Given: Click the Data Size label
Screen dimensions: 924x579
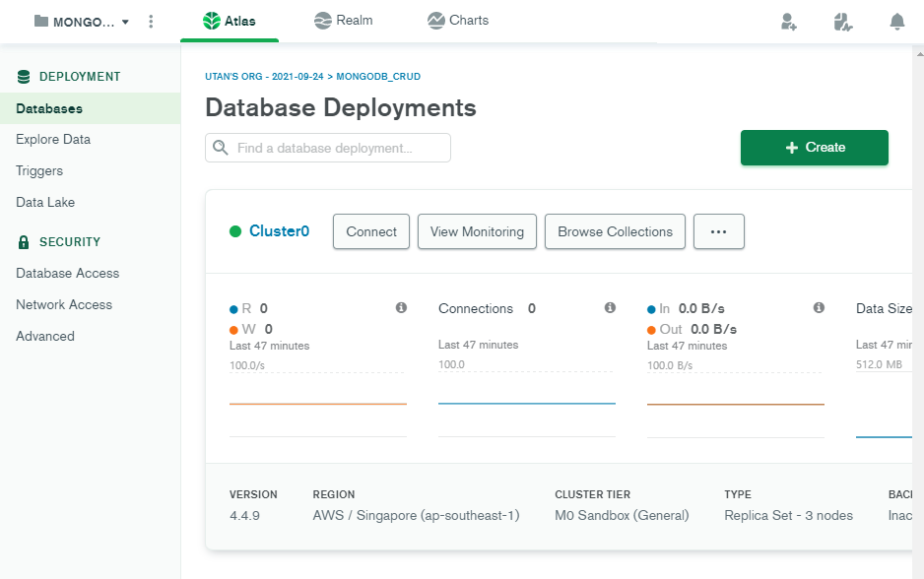Looking at the screenshot, I should tap(884, 308).
